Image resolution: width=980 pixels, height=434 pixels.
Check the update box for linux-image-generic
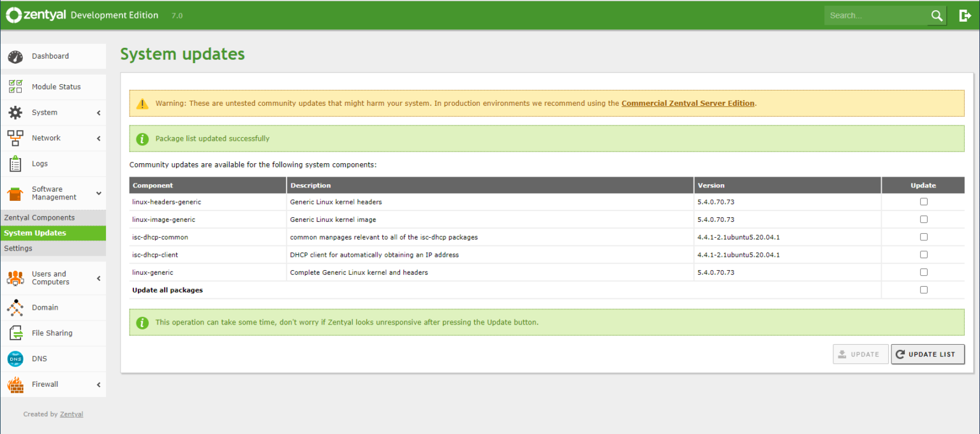coord(923,219)
